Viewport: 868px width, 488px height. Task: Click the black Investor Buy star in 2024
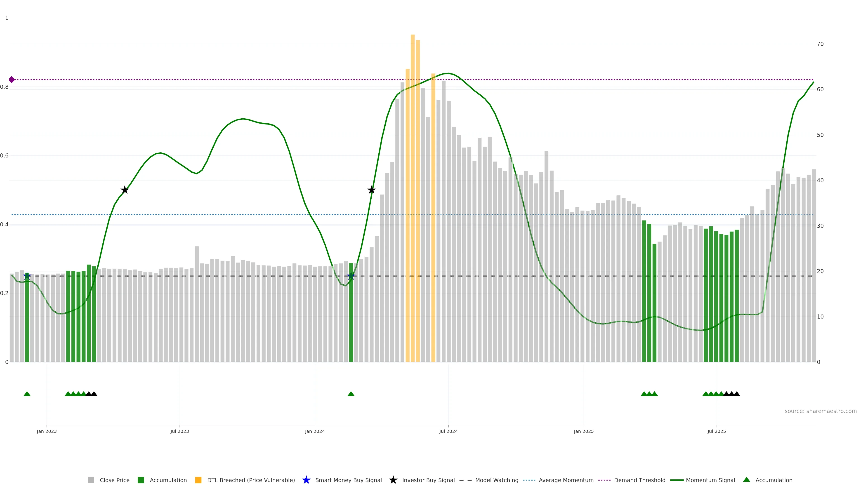(371, 190)
